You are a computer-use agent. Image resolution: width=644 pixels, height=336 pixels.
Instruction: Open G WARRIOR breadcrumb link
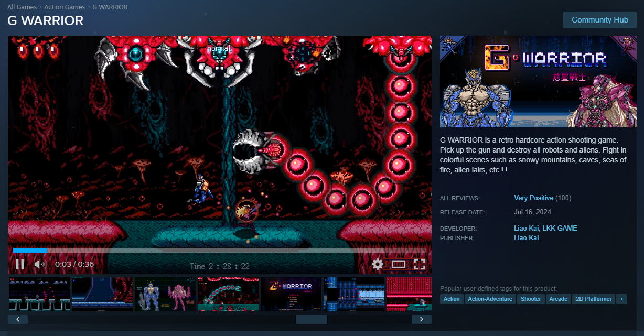(110, 7)
